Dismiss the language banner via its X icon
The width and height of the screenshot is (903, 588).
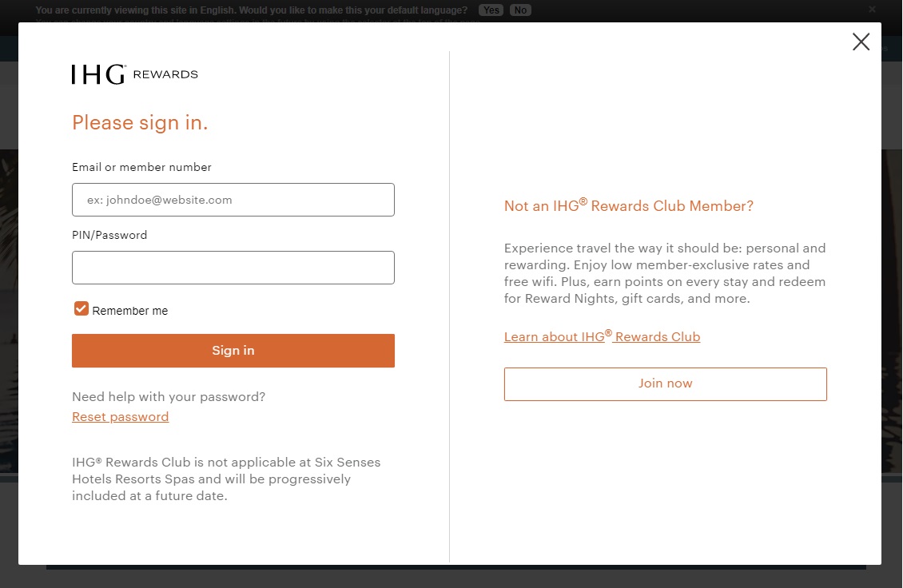coord(872,9)
